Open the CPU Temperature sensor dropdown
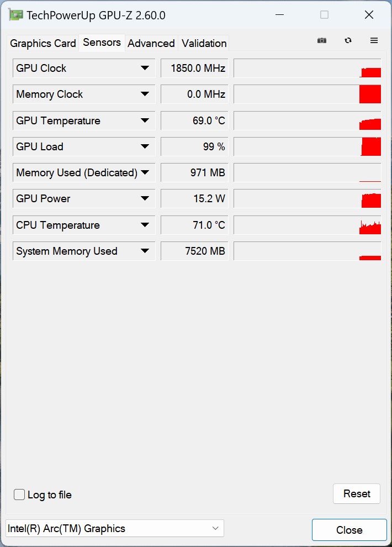 pyautogui.click(x=145, y=225)
